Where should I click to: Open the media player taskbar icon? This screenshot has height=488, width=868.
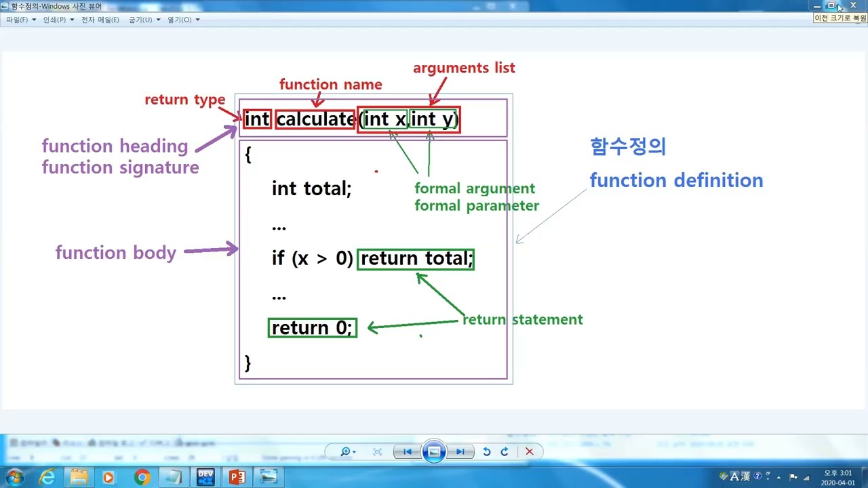click(x=108, y=477)
